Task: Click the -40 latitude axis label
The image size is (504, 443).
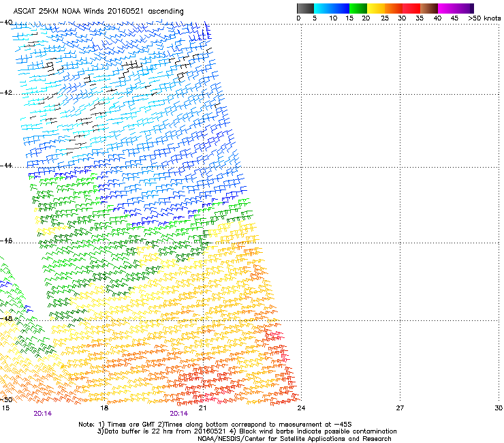Action: tap(6, 22)
